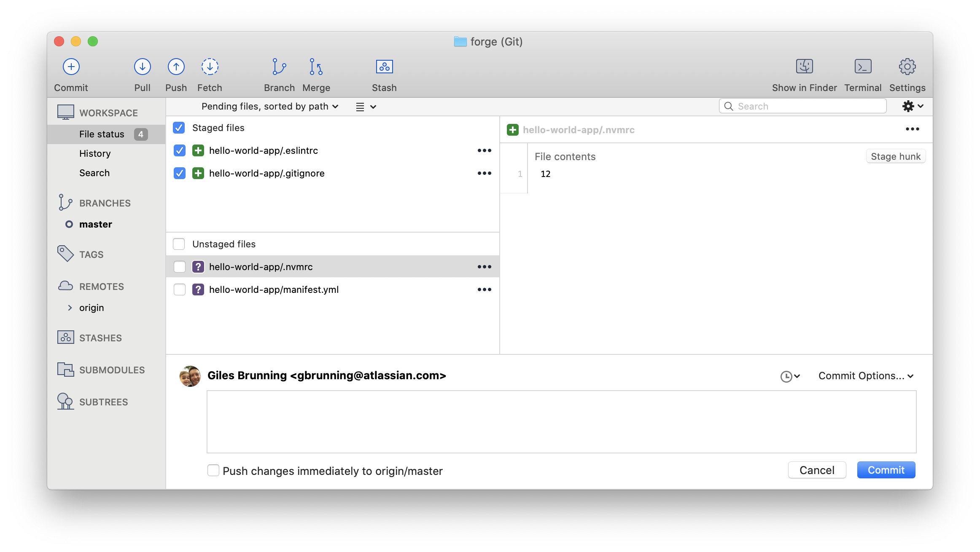
Task: Click into the commit message text box
Action: [561, 421]
